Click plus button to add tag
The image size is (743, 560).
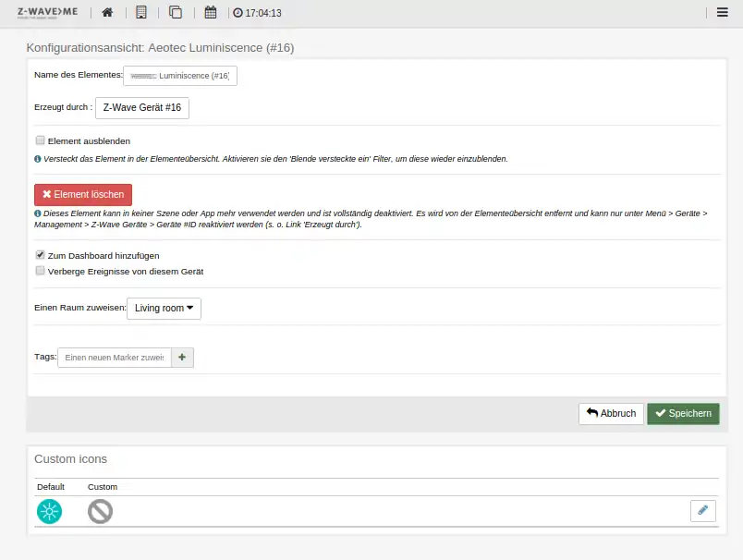(x=182, y=358)
